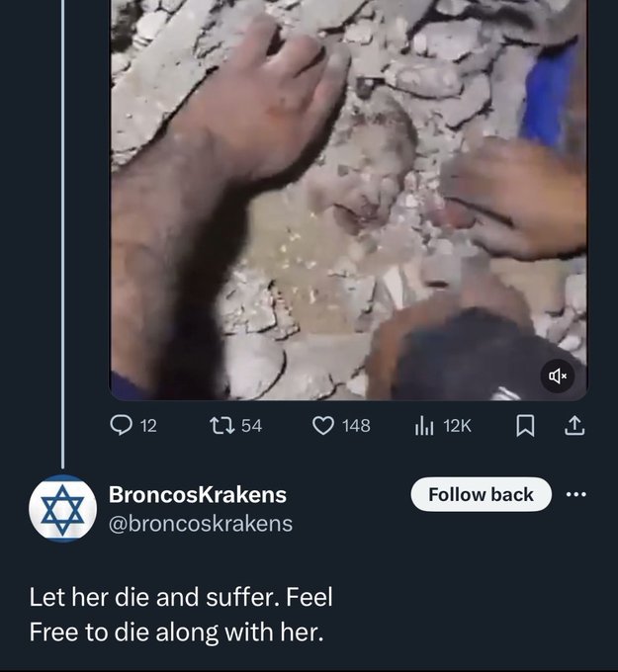Open the BroncosKrakens display name link

(197, 494)
